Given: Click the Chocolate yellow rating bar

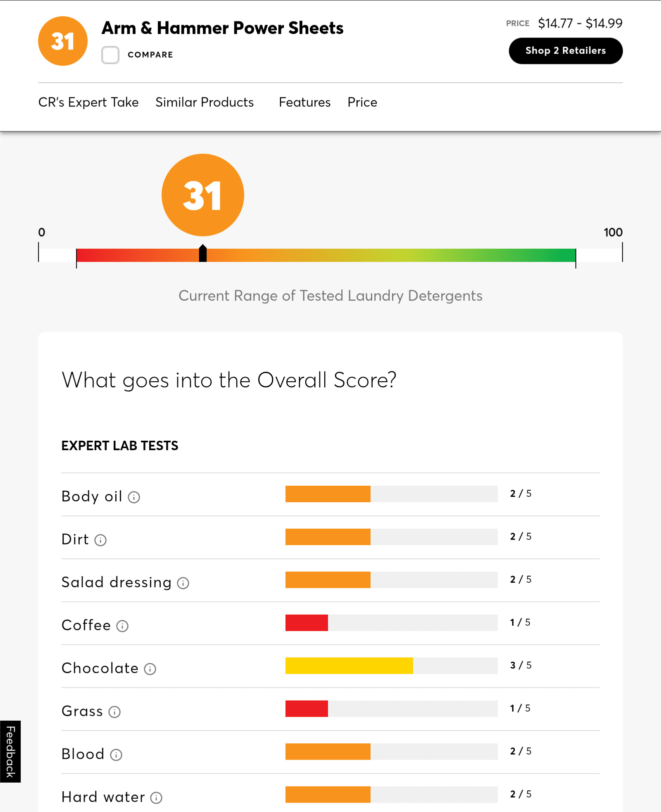Looking at the screenshot, I should [x=349, y=665].
